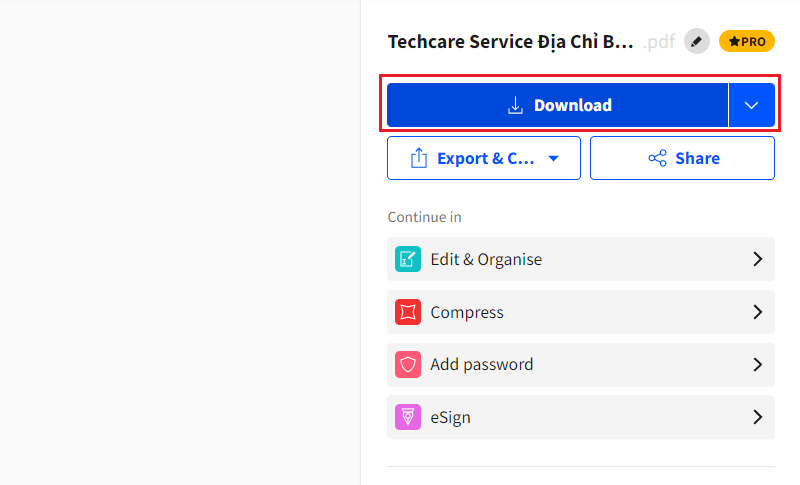
Task: Click the chevron on the eSign row
Action: [x=757, y=417]
